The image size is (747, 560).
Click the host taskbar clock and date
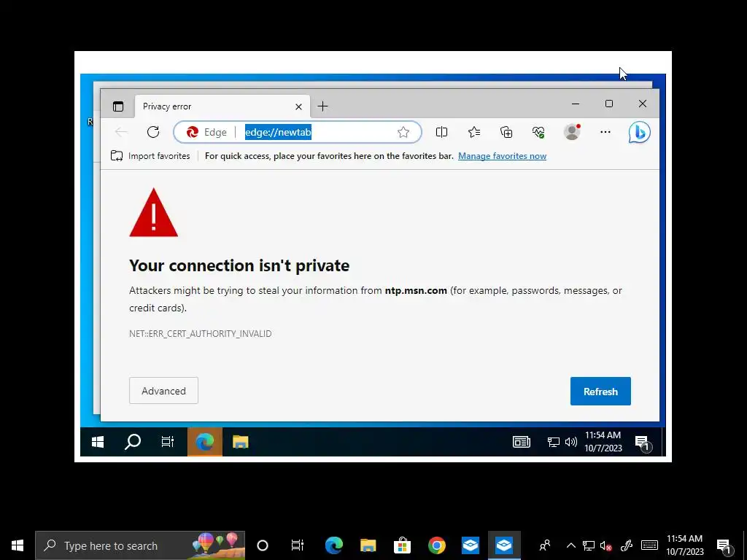tap(684, 545)
